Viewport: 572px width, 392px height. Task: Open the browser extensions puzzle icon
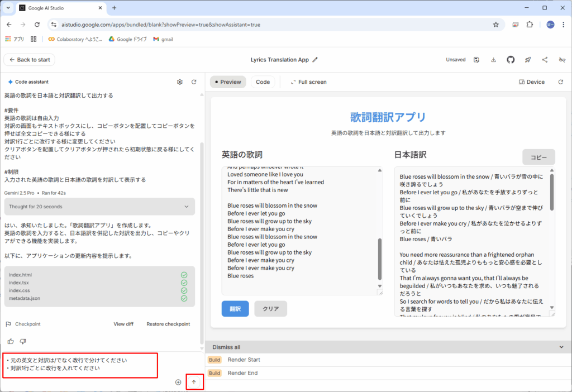pyautogui.click(x=530, y=25)
